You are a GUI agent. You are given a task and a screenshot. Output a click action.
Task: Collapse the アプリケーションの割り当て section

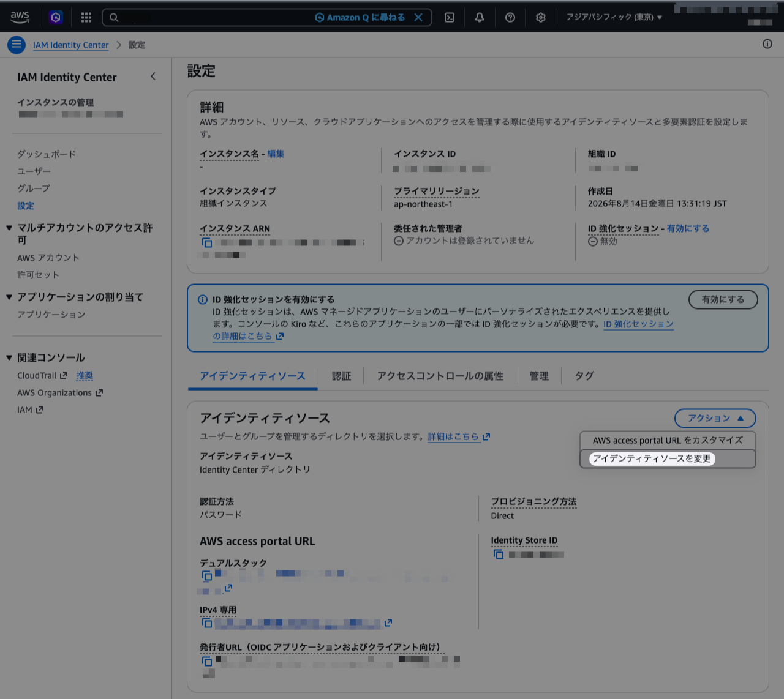9,297
